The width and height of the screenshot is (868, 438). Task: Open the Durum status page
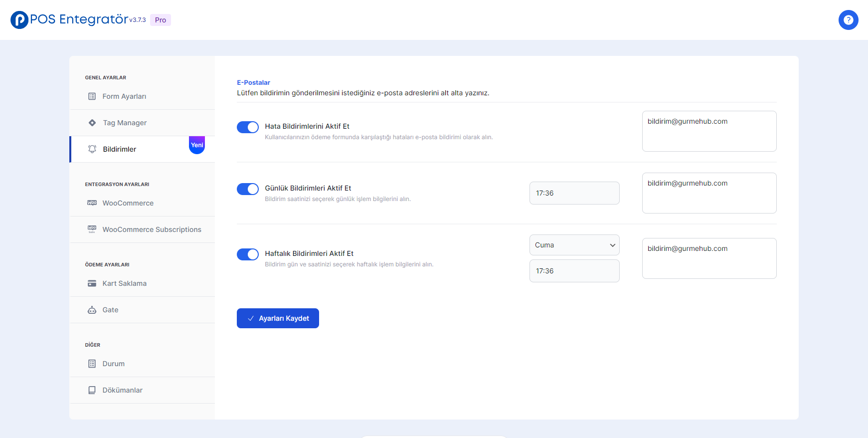tap(142, 364)
